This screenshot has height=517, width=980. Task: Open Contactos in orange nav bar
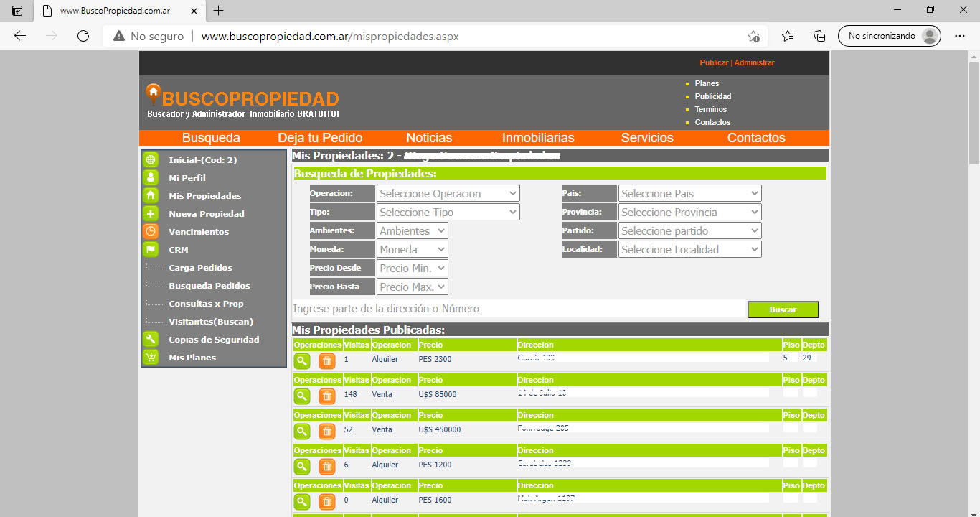pyautogui.click(x=756, y=138)
